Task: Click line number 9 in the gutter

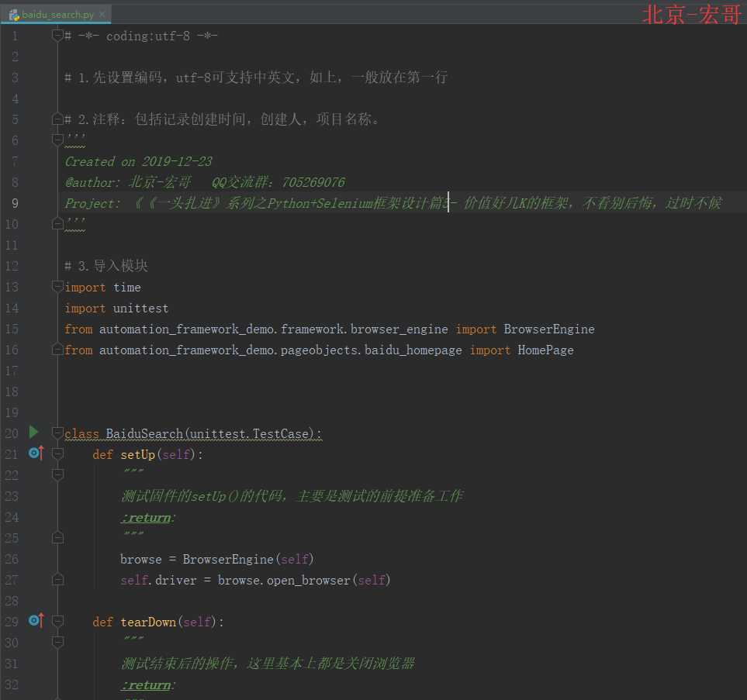Action: pos(15,203)
